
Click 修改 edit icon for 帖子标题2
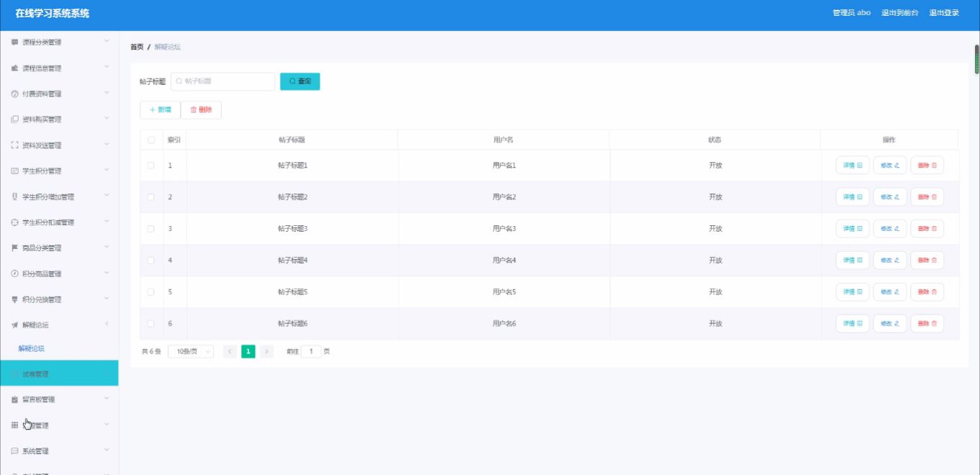click(x=890, y=197)
